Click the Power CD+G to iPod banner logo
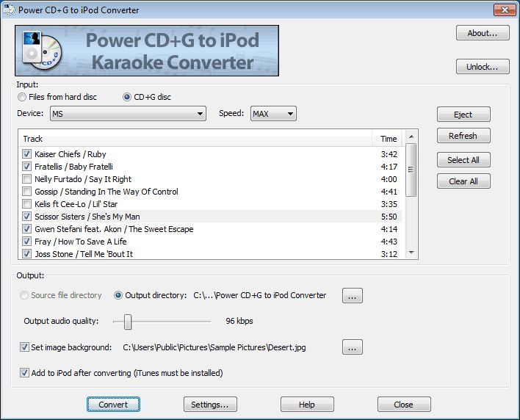The width and height of the screenshot is (520, 420). click(147, 51)
